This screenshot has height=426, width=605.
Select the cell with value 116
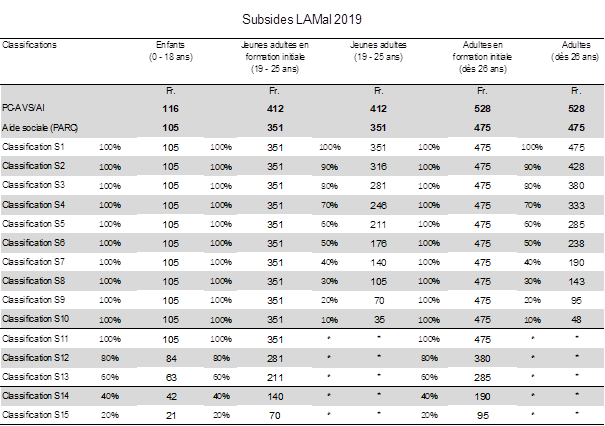(169, 107)
